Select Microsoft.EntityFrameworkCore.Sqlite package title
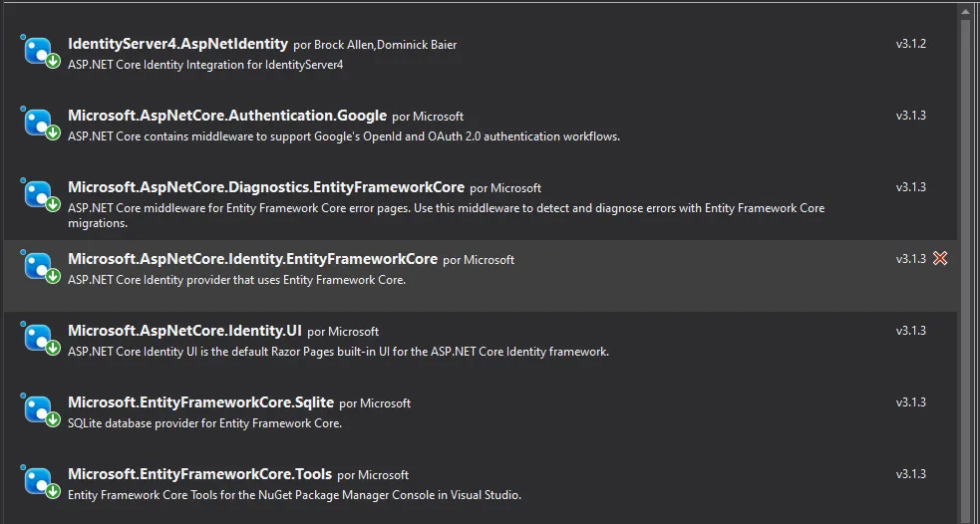The image size is (980, 524). [x=200, y=402]
